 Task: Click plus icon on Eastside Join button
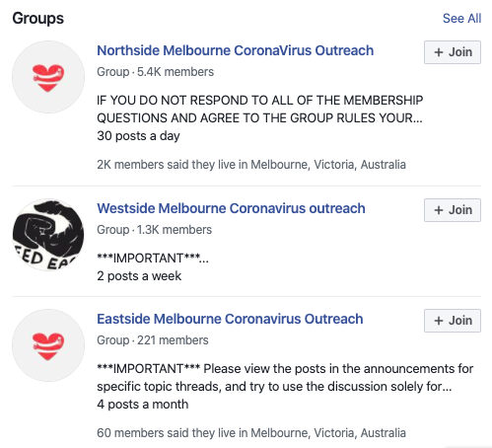(x=439, y=321)
